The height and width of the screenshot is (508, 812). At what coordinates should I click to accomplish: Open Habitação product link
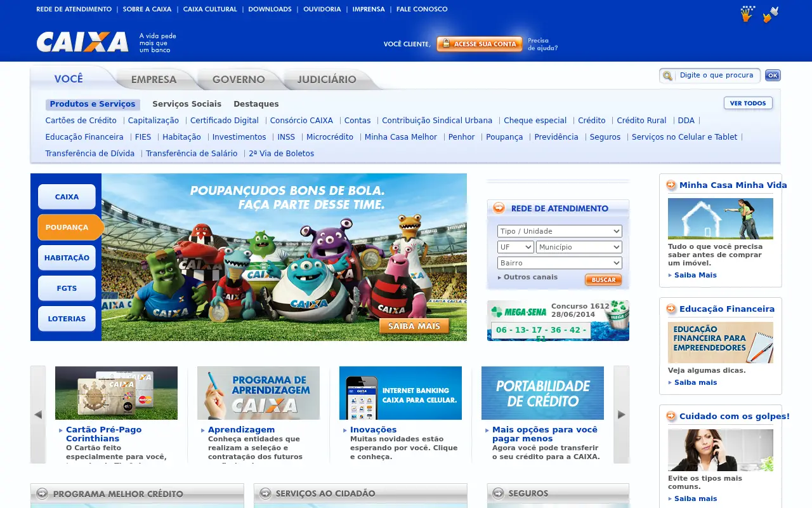[x=181, y=137]
